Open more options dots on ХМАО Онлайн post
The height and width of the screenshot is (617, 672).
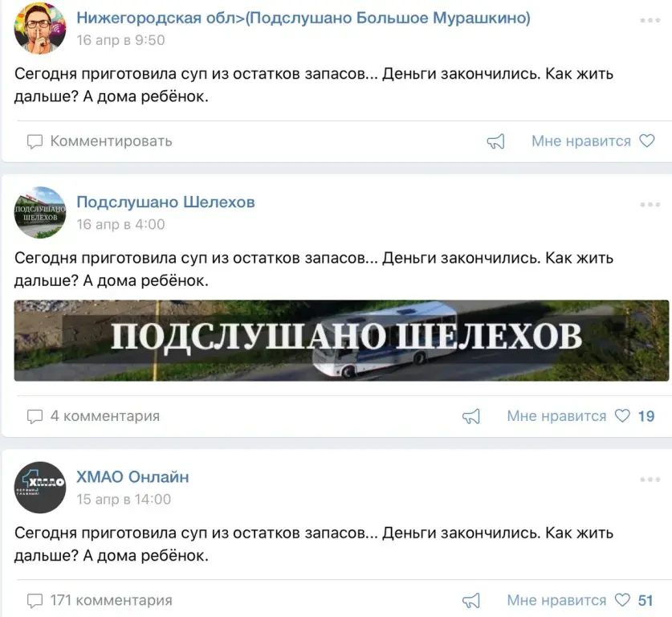click(x=650, y=480)
